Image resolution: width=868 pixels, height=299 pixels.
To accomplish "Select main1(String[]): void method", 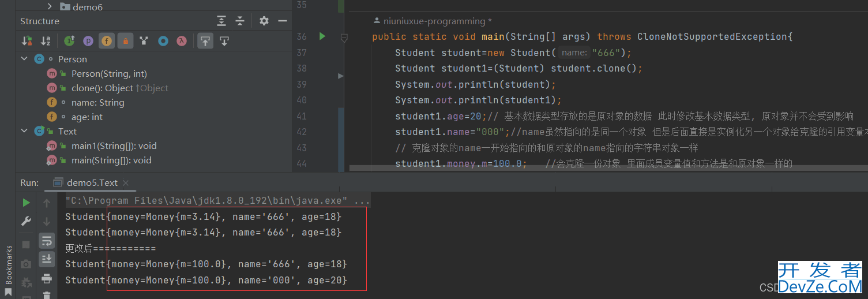I will 114,145.
